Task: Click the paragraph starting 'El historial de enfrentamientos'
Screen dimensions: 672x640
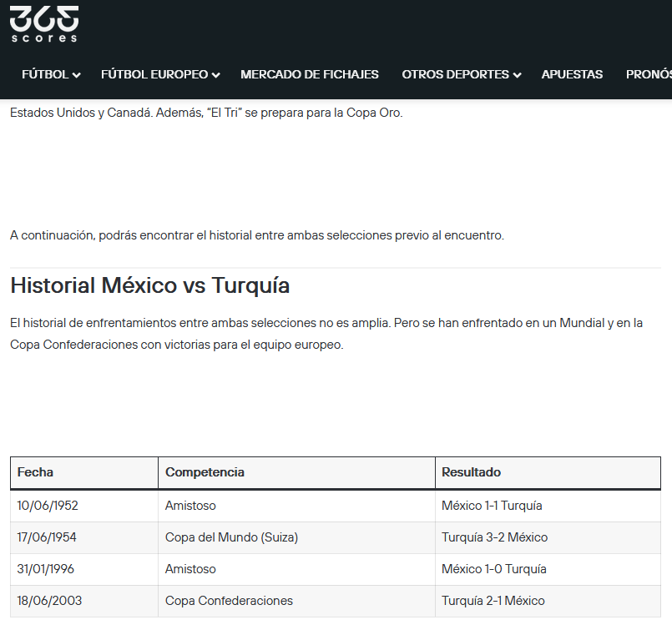Action: (x=326, y=334)
